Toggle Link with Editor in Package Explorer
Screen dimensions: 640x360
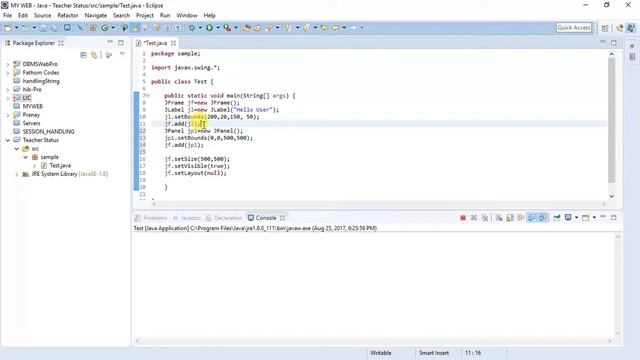(x=94, y=55)
